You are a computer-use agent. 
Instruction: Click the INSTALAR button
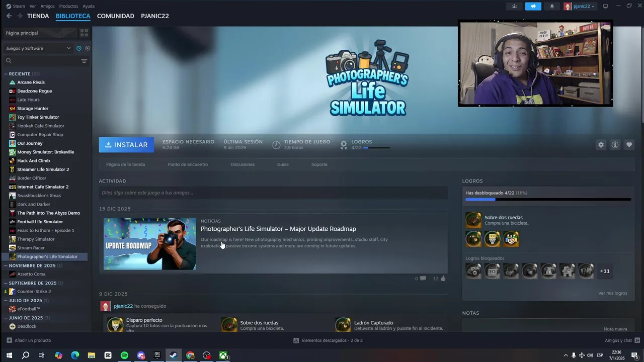point(126,145)
